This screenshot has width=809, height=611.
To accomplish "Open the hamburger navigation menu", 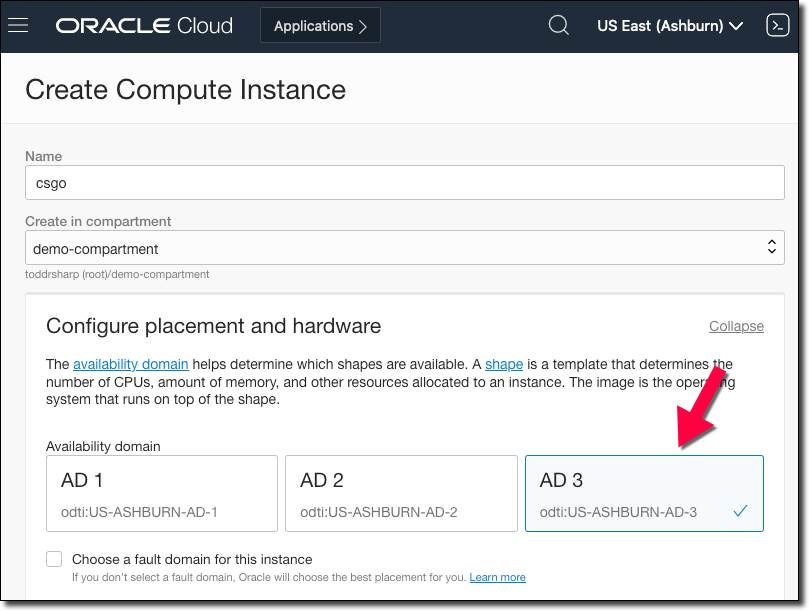I will pyautogui.click(x=18, y=26).
